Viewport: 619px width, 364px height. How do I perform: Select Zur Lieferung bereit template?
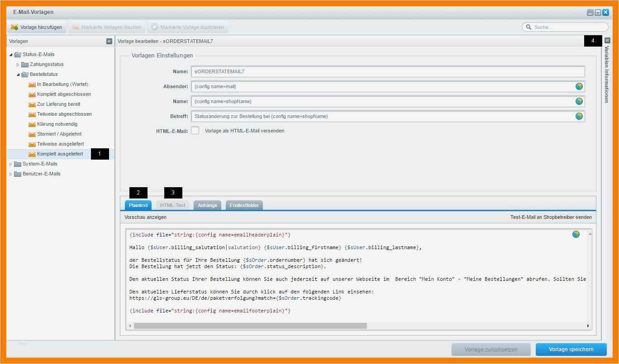(59, 104)
